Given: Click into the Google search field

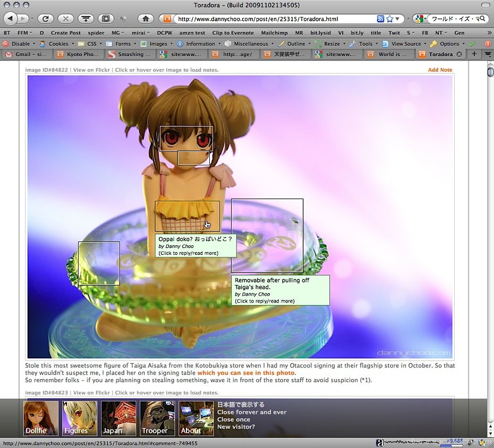Looking at the screenshot, I should (x=454, y=19).
